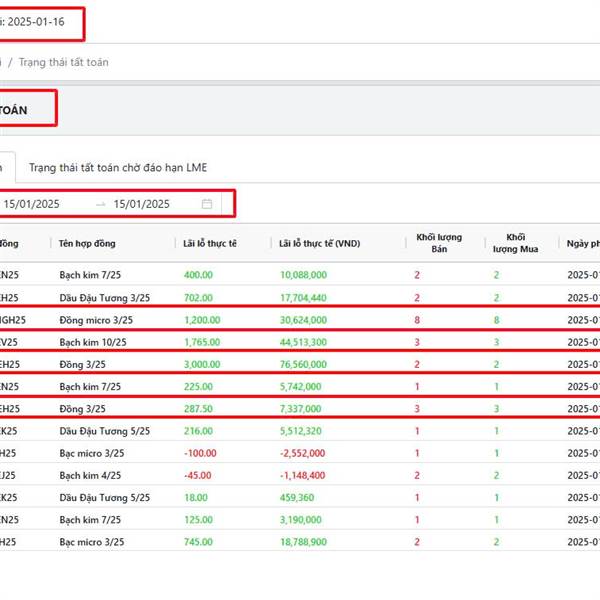This screenshot has width=600, height=600.
Task: Click the 30,624,000 VND value
Action: click(x=303, y=320)
